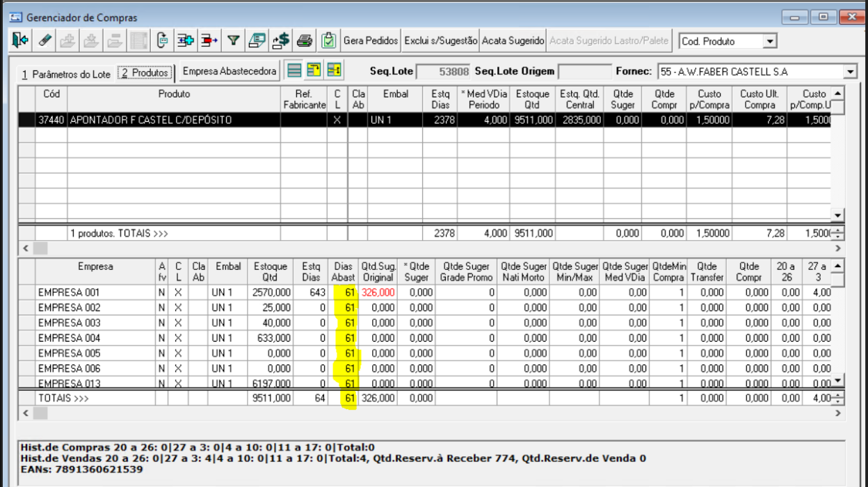Click Acata Sugerido Lastro/Palete button
Image resolution: width=868 pixels, height=487 pixels.
tap(609, 41)
